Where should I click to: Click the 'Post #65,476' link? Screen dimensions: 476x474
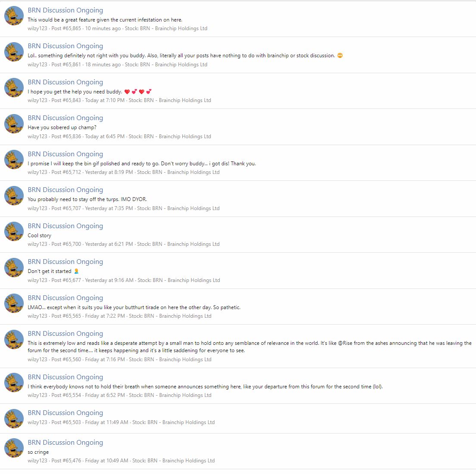click(x=66, y=461)
